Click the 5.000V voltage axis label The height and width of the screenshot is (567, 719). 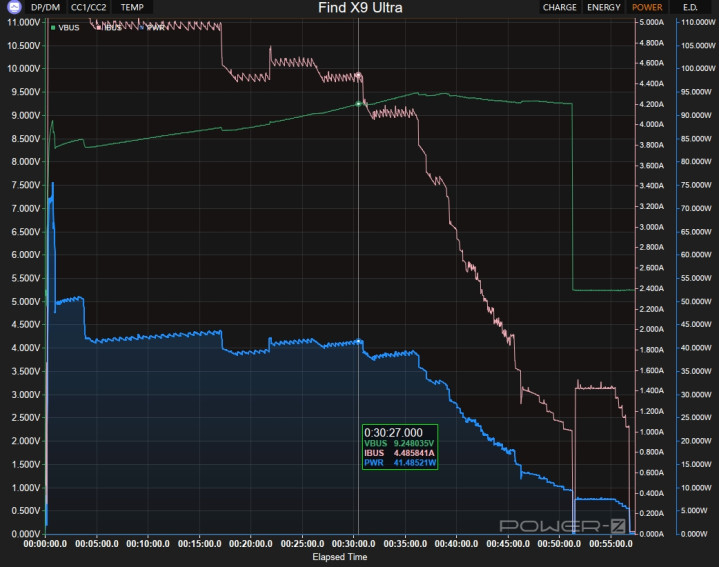[26, 301]
